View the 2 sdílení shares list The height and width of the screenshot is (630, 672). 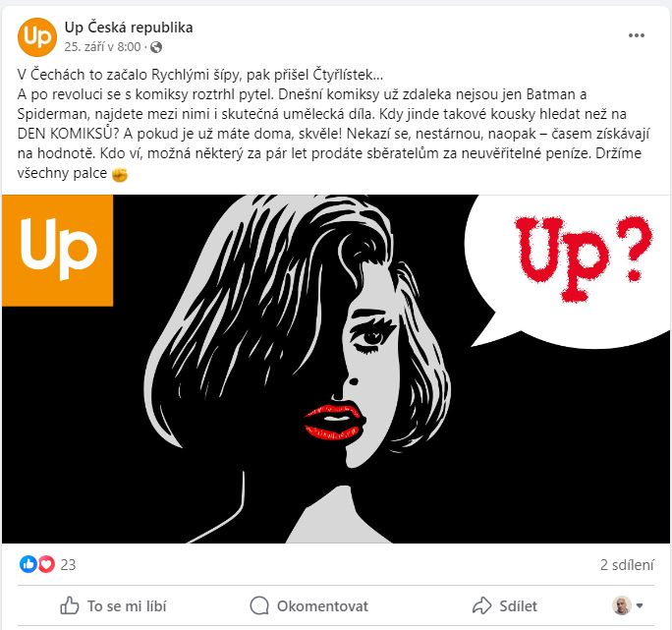pos(627,565)
